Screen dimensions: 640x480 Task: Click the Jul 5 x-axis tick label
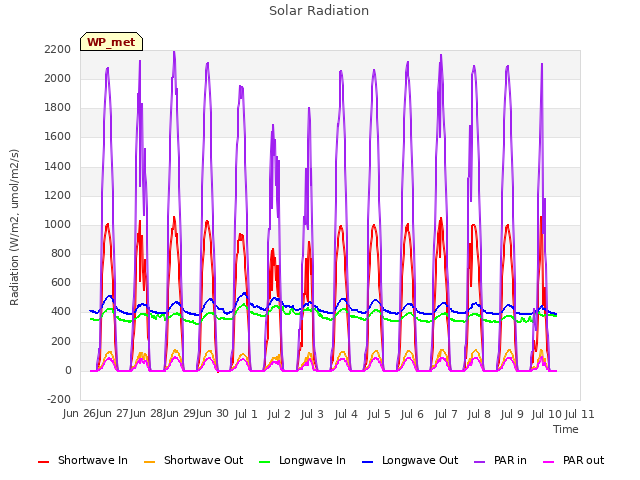[379, 414]
